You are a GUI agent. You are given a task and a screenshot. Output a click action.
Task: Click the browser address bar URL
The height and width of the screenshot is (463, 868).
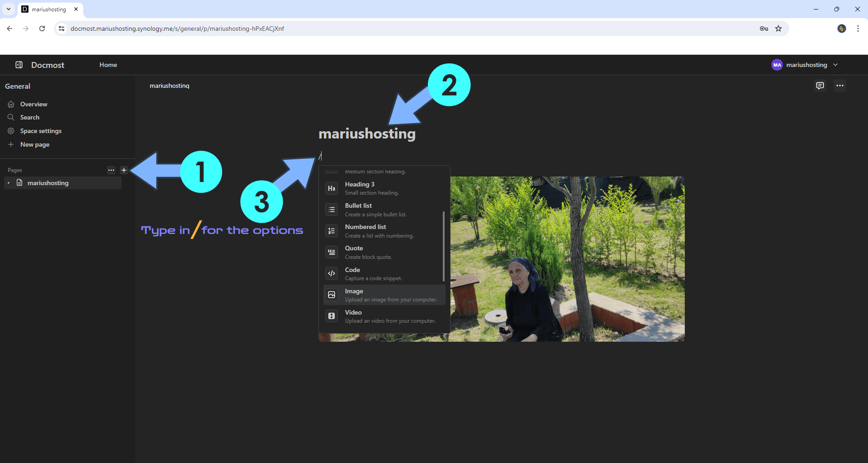[x=177, y=29]
